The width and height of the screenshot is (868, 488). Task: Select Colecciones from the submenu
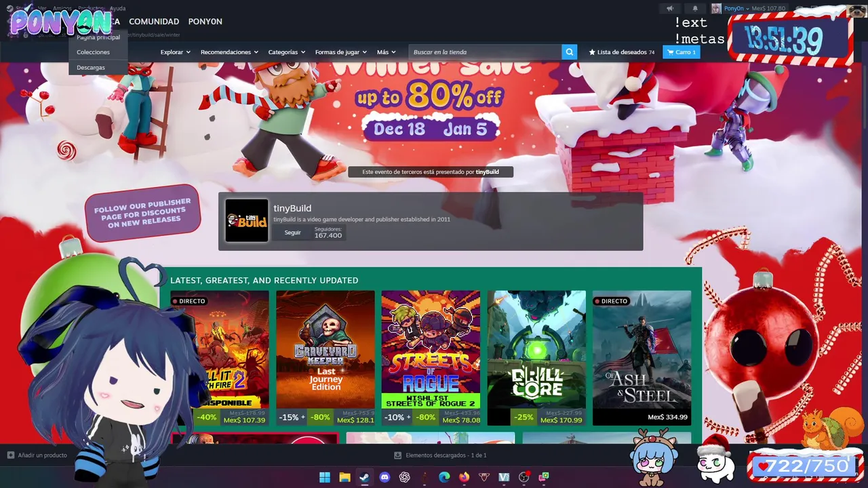(x=93, y=52)
